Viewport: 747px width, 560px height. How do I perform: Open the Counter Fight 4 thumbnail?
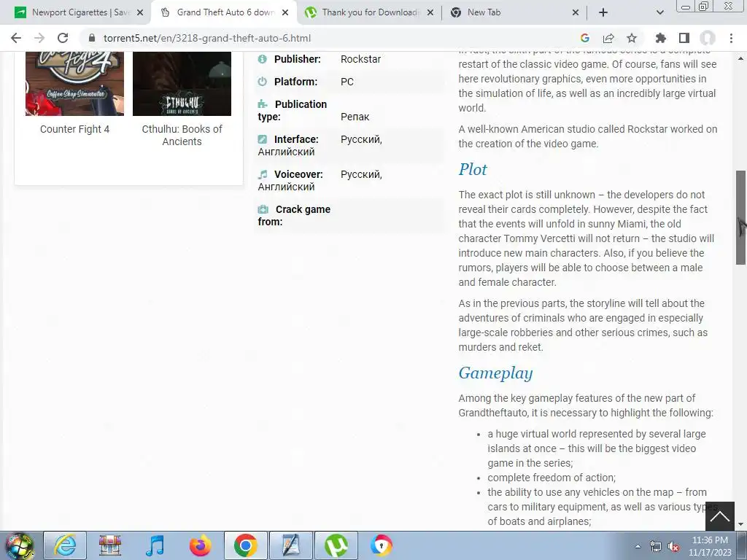[75, 83]
